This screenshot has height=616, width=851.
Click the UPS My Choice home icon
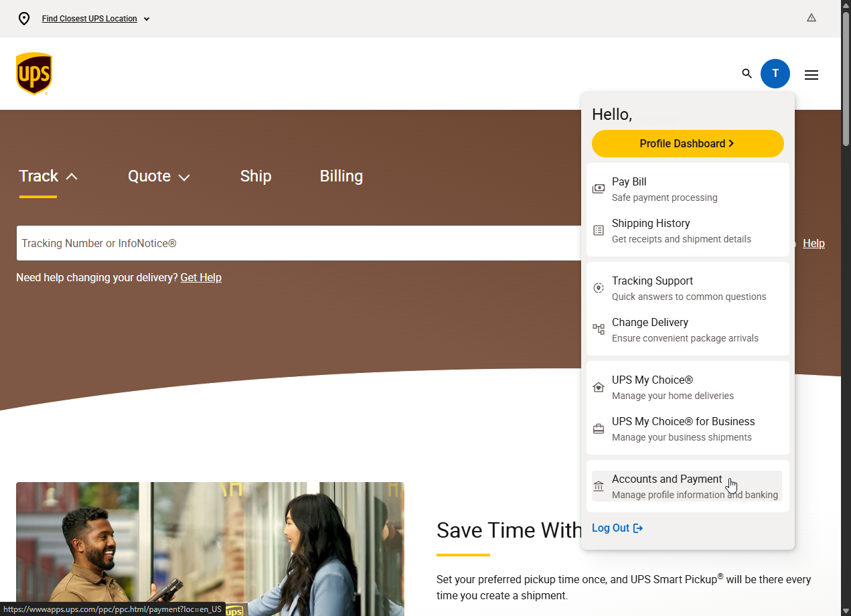point(598,386)
